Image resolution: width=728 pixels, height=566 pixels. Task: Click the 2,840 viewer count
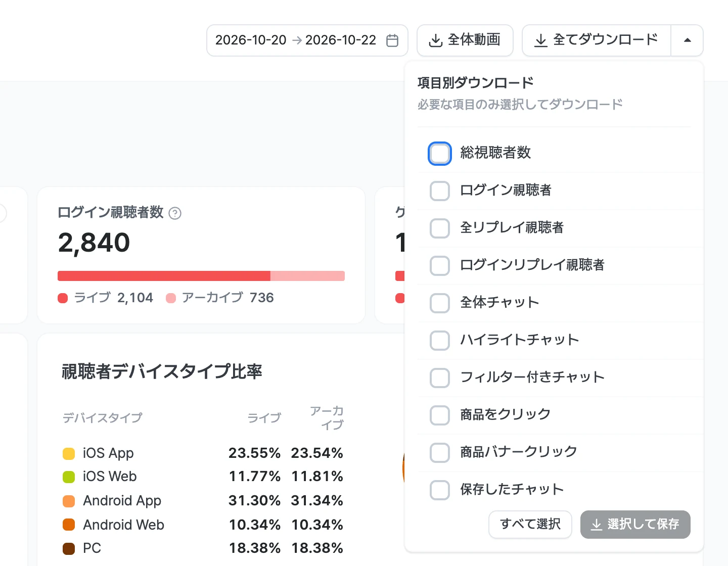tap(94, 243)
